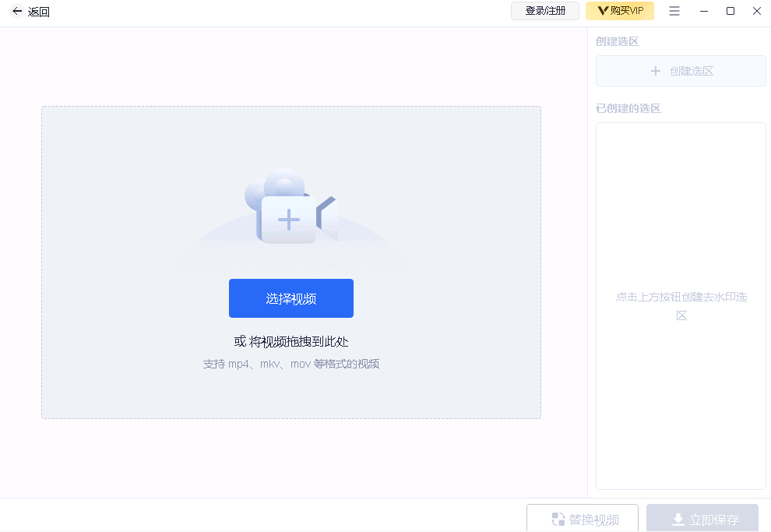Click the 返回 label at top left

coord(38,12)
